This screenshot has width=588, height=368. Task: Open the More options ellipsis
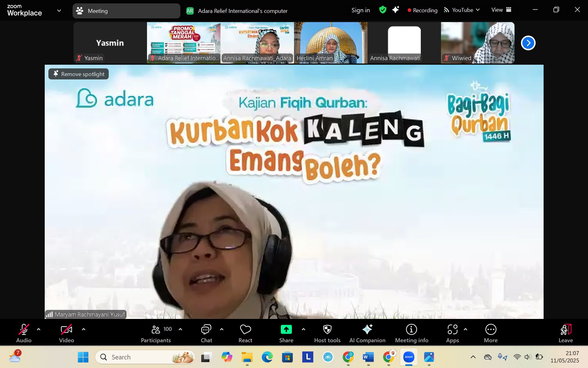click(491, 330)
